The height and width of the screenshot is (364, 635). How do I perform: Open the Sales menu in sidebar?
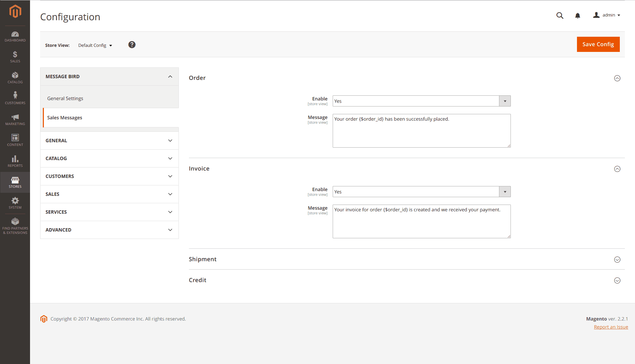[x=15, y=57]
